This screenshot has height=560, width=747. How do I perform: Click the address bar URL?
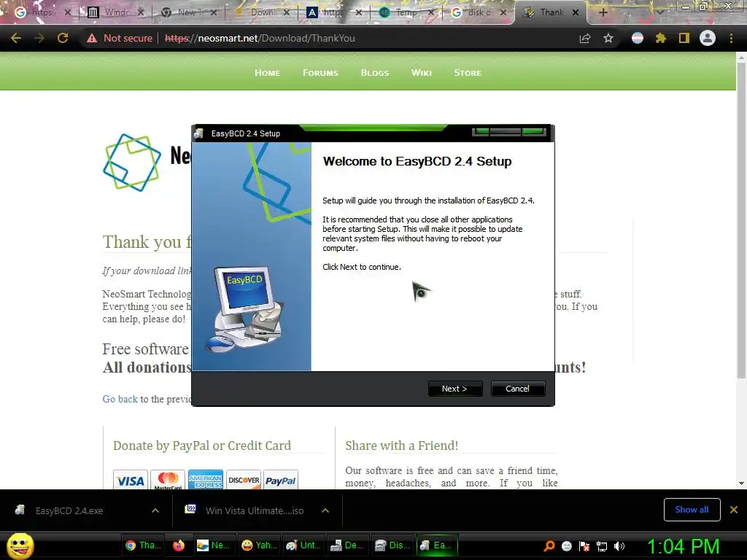point(260,38)
